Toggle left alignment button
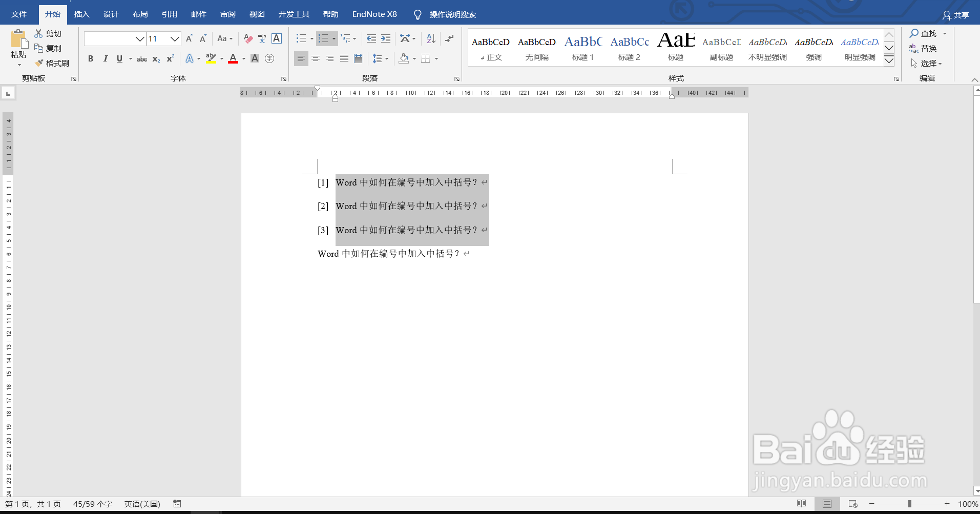 301,58
